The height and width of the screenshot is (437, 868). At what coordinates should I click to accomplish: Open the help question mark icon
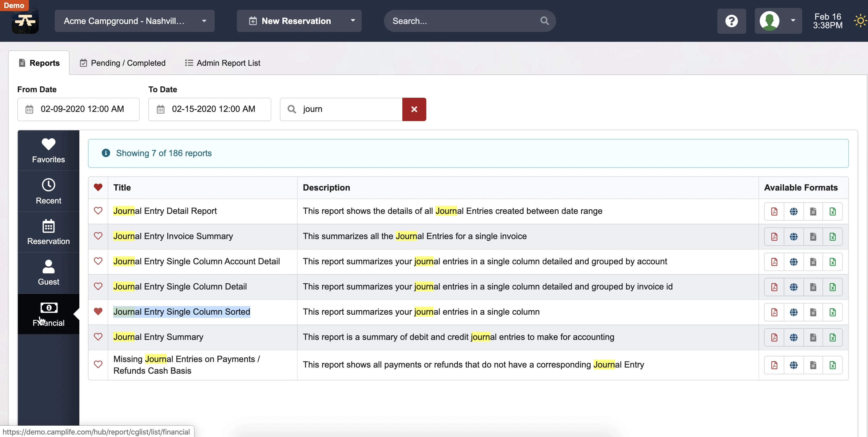click(731, 21)
